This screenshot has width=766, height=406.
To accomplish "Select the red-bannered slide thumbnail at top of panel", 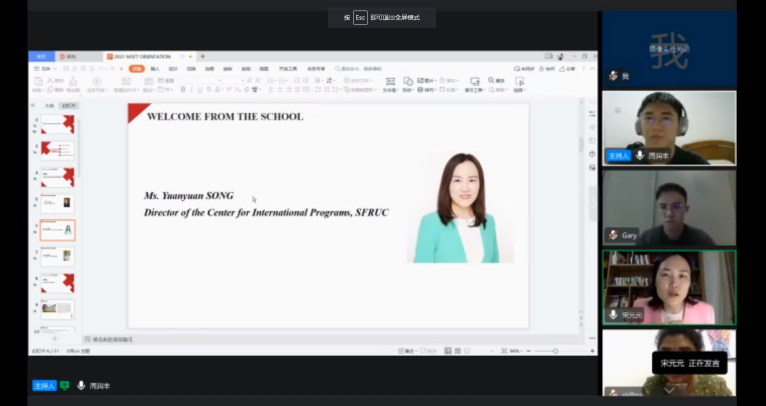I will click(56, 124).
